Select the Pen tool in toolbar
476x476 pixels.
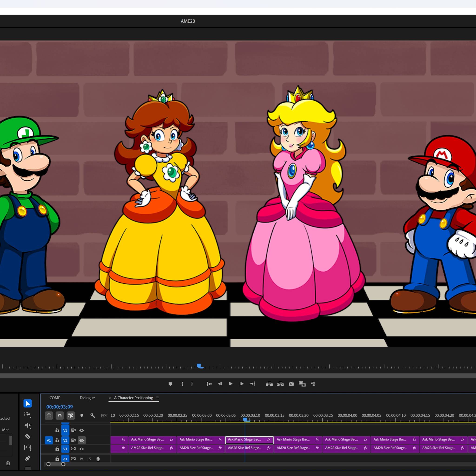tap(28, 458)
